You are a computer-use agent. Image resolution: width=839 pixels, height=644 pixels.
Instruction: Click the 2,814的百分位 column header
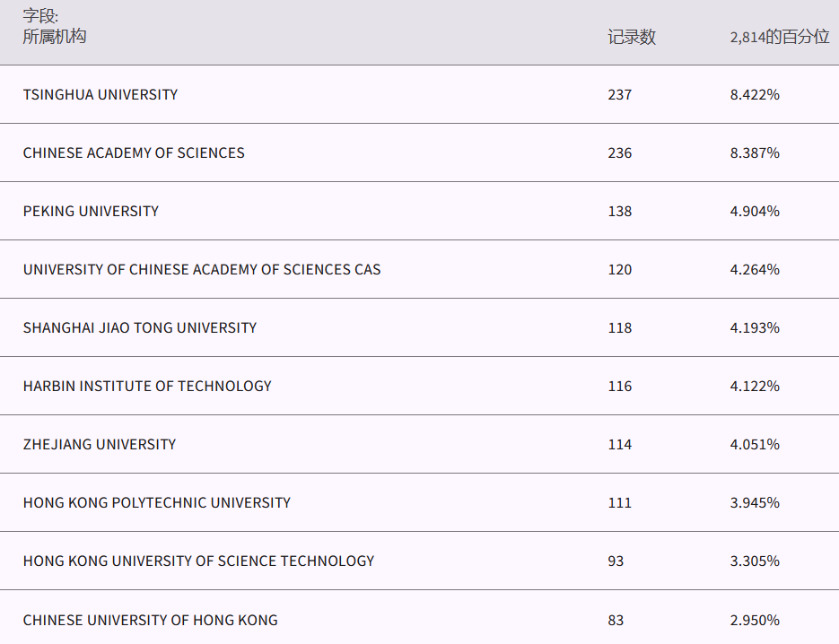point(779,37)
